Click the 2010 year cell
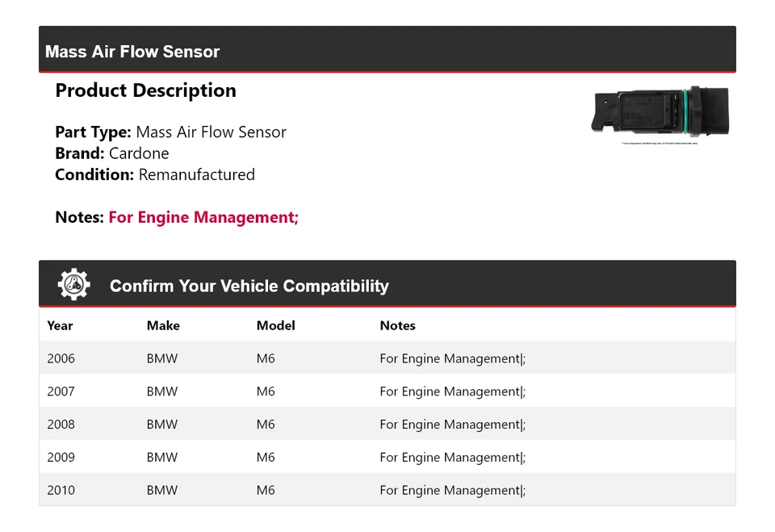 [x=61, y=491]
